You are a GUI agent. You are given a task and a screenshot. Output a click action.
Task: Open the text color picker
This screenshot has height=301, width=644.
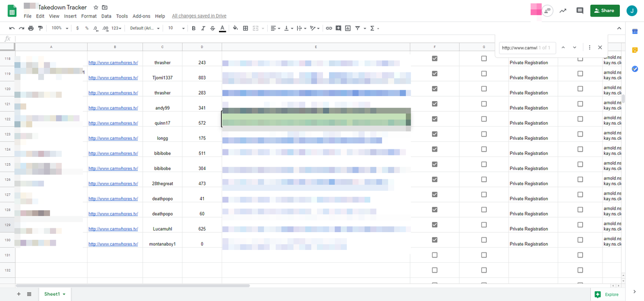click(222, 28)
